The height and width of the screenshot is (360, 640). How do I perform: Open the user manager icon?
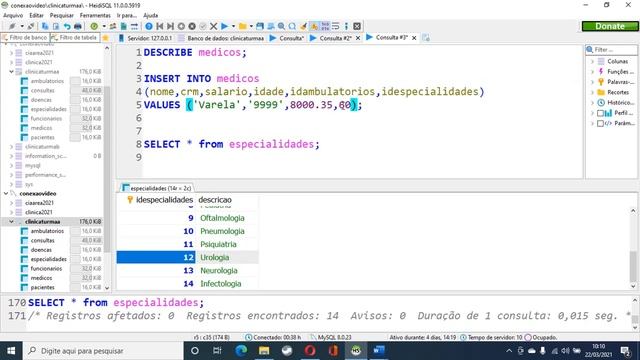click(113, 26)
